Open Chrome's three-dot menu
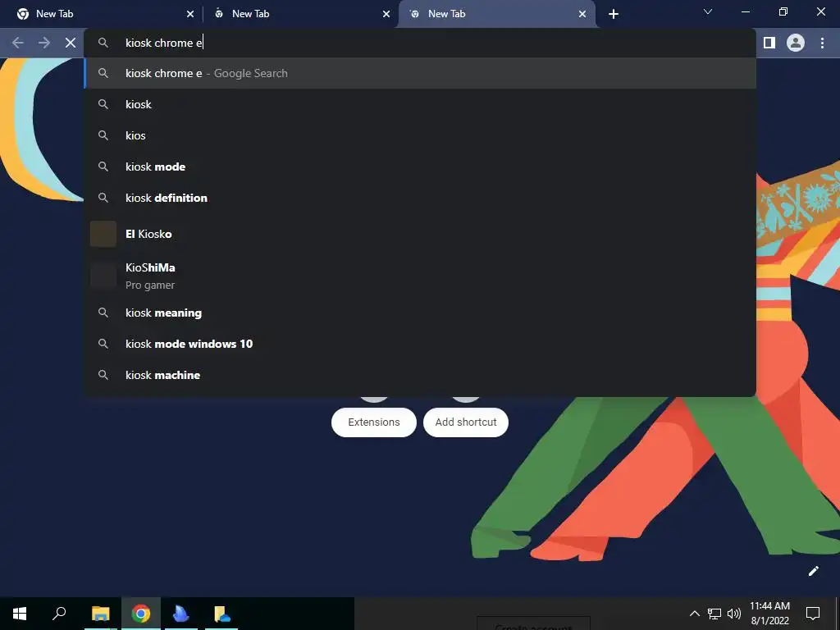Image resolution: width=840 pixels, height=630 pixels. 822,43
